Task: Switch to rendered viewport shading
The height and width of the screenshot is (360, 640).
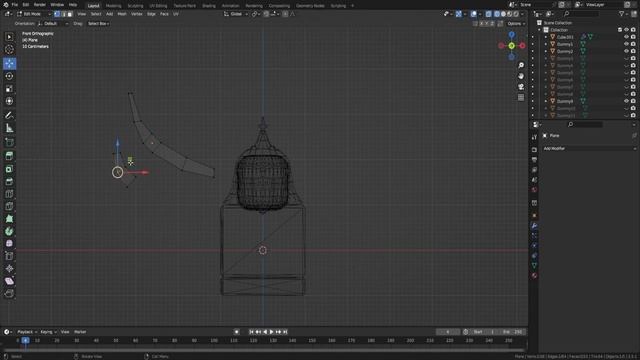Action: (x=516, y=14)
